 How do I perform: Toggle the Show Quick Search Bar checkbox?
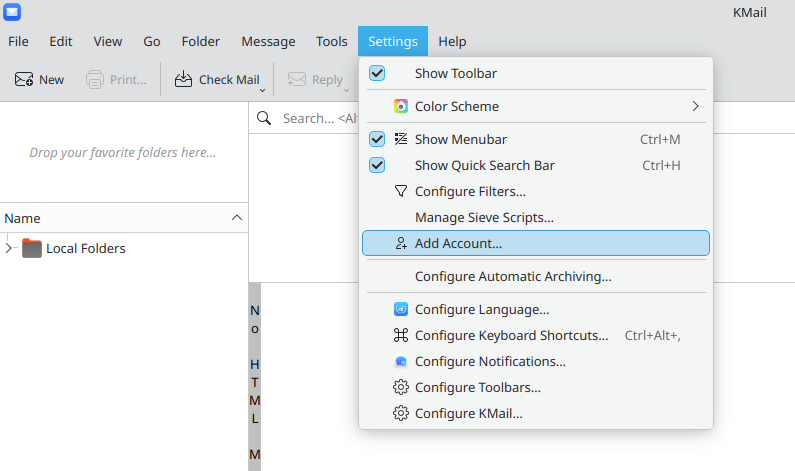point(377,165)
